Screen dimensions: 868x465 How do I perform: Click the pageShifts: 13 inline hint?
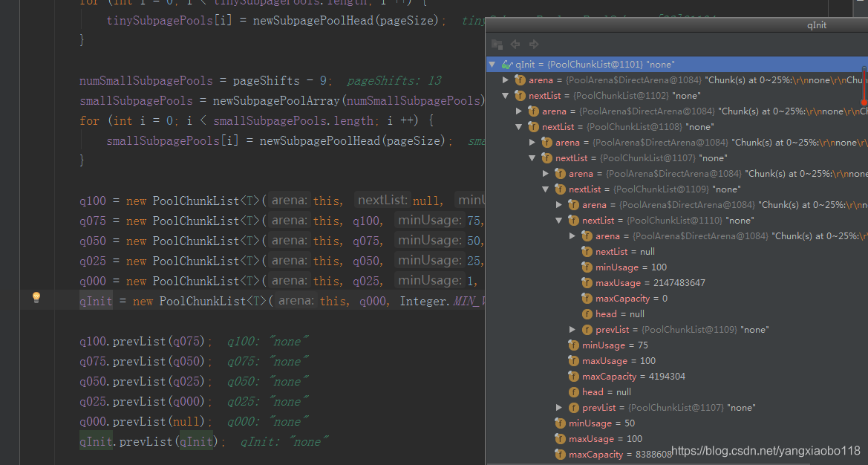394,81
